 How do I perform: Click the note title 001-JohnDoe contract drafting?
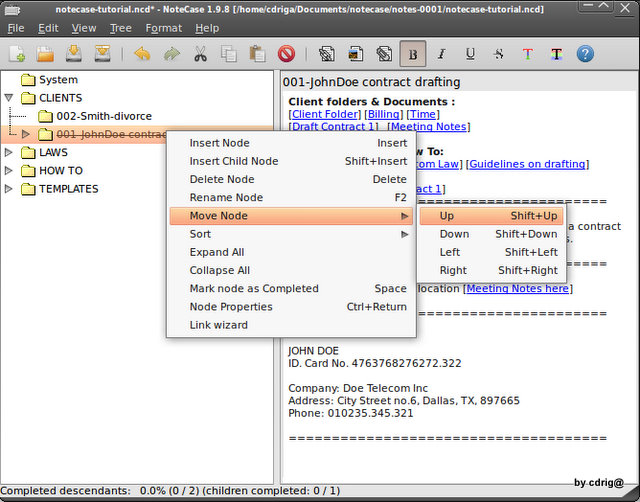(x=371, y=82)
